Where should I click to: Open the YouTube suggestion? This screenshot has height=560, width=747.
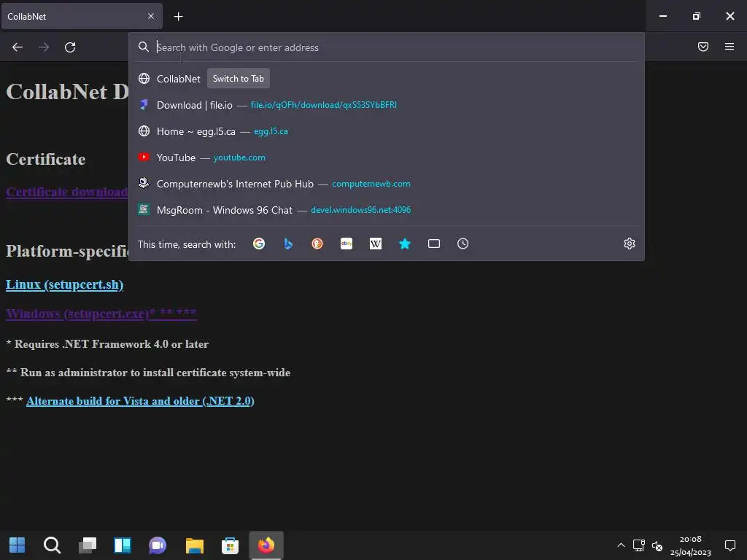[x=387, y=157]
